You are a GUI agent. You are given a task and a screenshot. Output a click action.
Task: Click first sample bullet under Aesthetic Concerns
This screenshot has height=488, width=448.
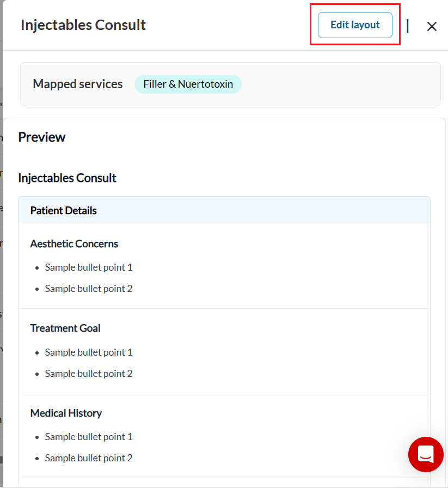point(89,267)
